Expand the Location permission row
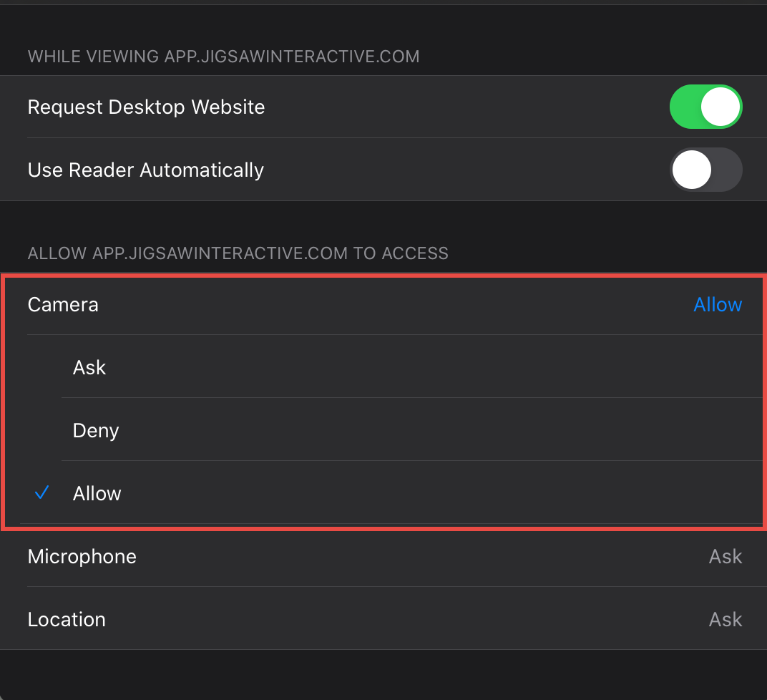Screen dimensions: 767x700 tap(67, 620)
